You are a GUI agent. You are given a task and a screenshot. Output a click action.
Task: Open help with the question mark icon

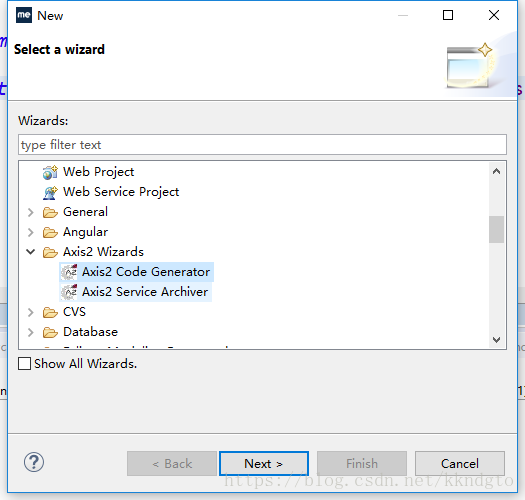coord(34,462)
